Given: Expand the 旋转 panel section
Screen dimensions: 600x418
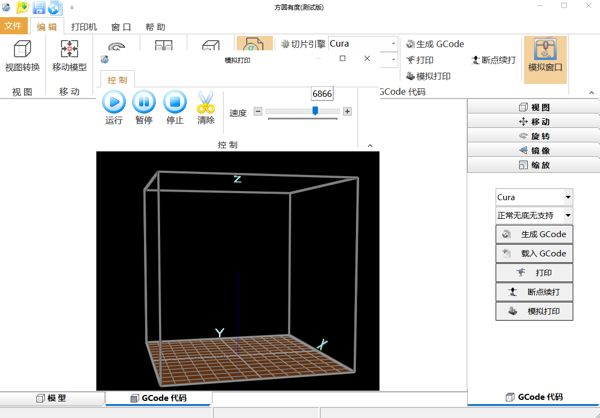Looking at the screenshot, I should (534, 136).
